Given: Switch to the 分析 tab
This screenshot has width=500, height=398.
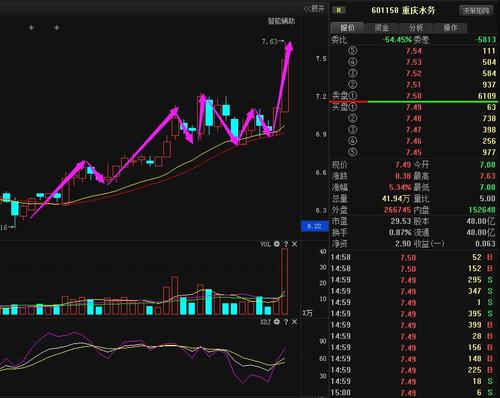Looking at the screenshot, I should pyautogui.click(x=416, y=28).
